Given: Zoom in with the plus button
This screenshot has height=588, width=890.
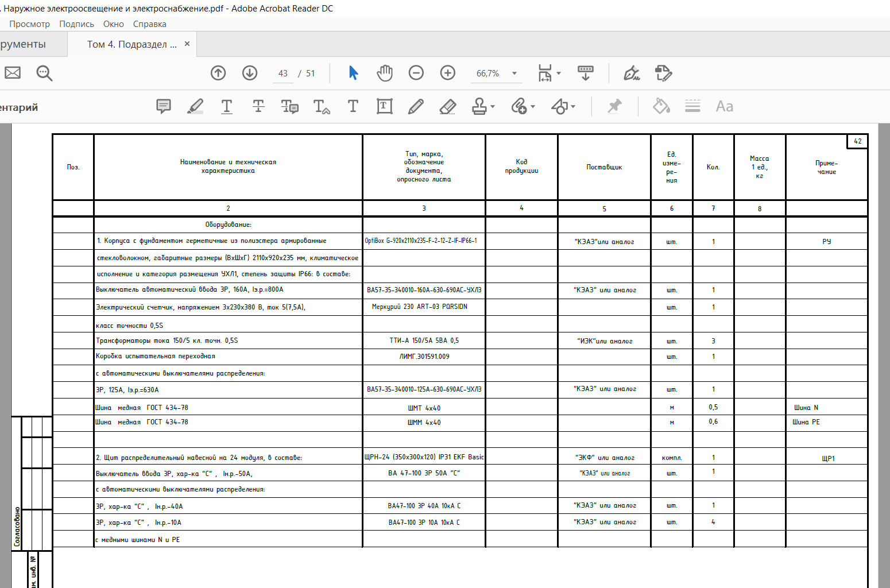Looking at the screenshot, I should (448, 73).
